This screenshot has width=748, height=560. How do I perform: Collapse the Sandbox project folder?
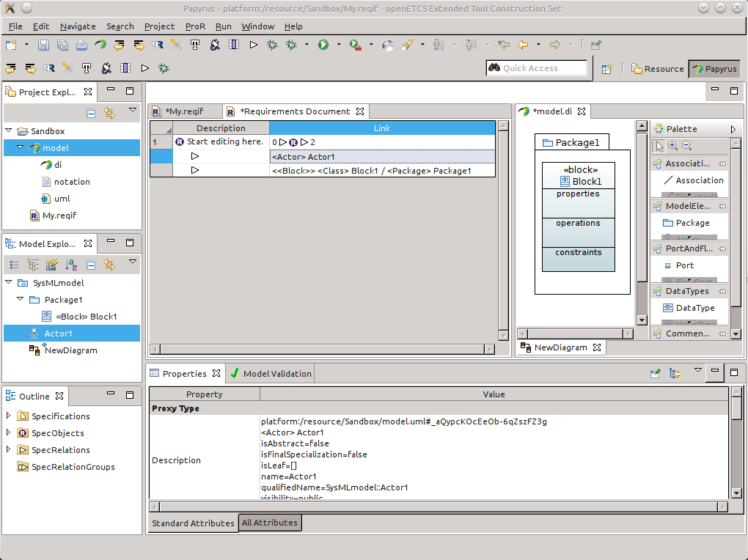(x=9, y=131)
